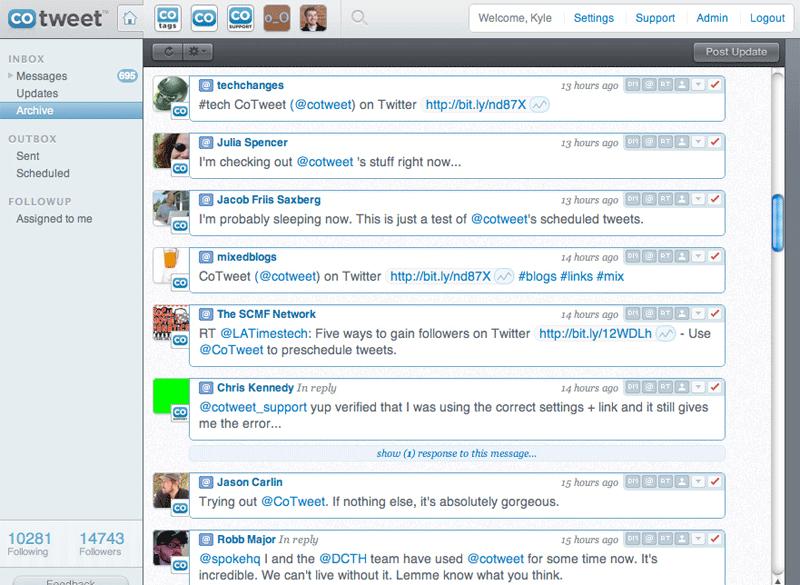The width and height of the screenshot is (800, 585).
Task: Click the @ mention badge beside Jason Carlin
Action: 206,482
